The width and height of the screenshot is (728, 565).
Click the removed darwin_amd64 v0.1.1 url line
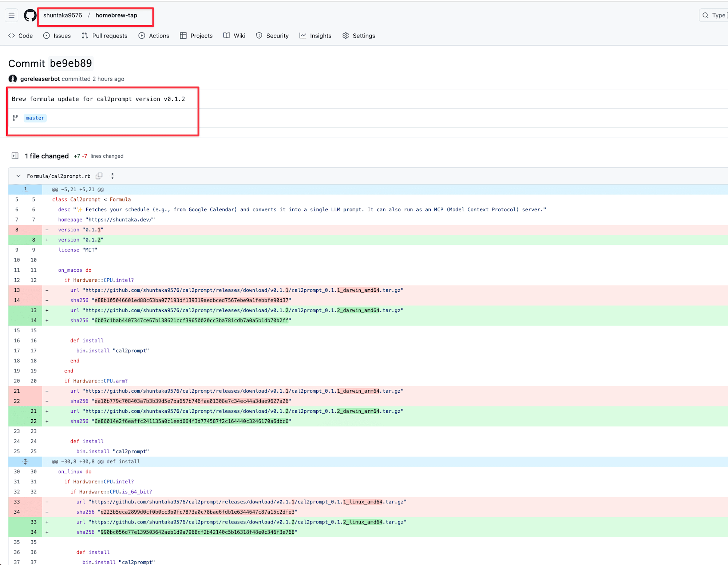pos(368,290)
